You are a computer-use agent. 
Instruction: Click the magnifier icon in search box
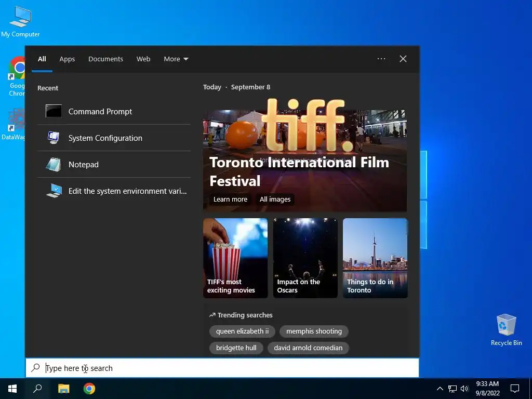[36, 368]
